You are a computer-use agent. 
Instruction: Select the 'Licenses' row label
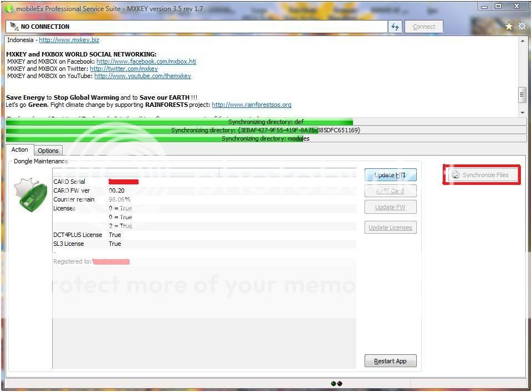click(64, 208)
